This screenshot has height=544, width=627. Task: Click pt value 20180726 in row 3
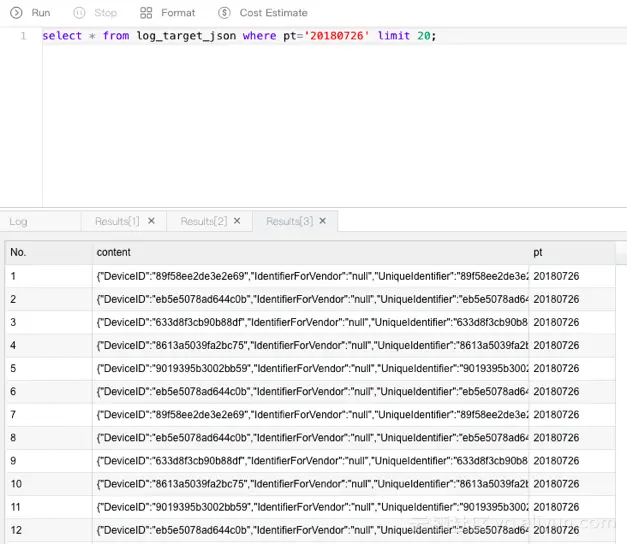556,322
